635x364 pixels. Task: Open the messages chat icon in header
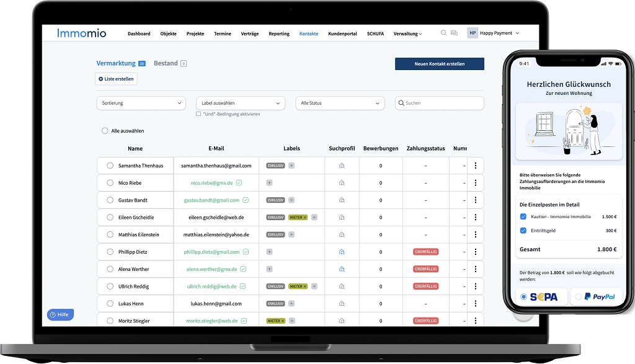point(454,33)
